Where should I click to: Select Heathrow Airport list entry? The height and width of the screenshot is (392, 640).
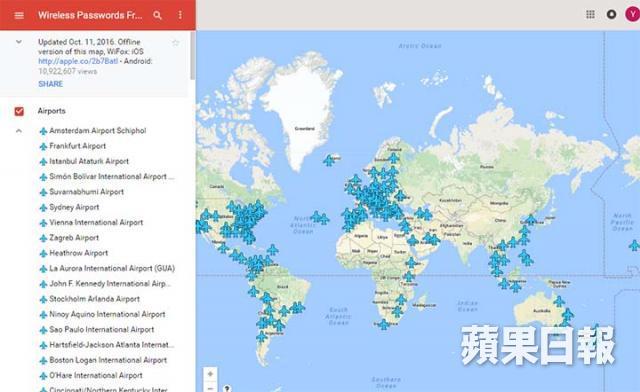pyautogui.click(x=78, y=253)
